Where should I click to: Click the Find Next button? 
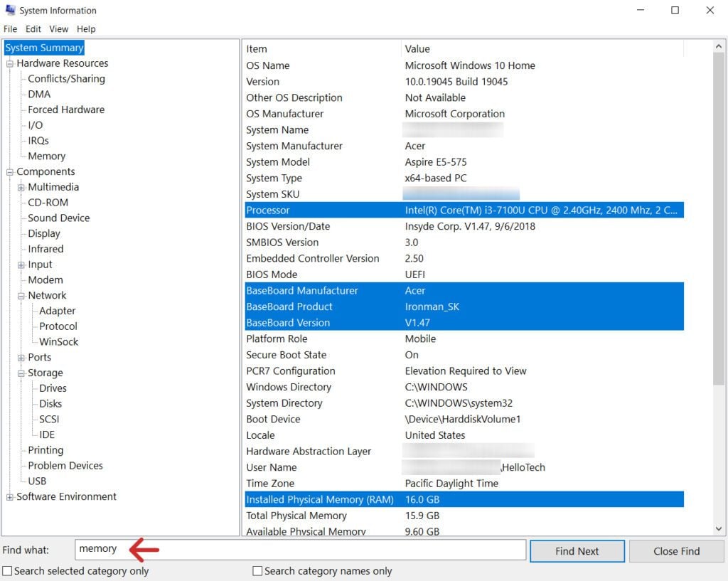click(x=577, y=550)
